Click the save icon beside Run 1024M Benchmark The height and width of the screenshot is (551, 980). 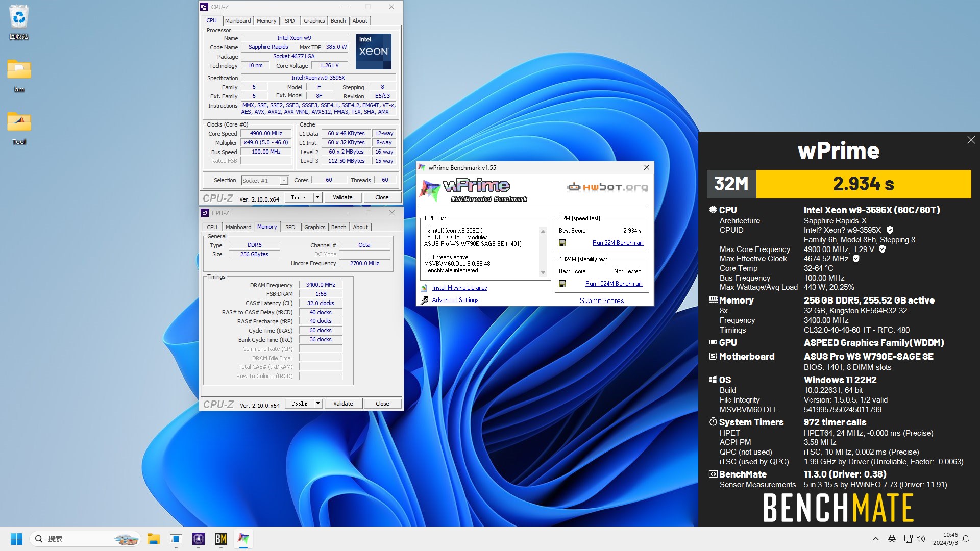(562, 284)
